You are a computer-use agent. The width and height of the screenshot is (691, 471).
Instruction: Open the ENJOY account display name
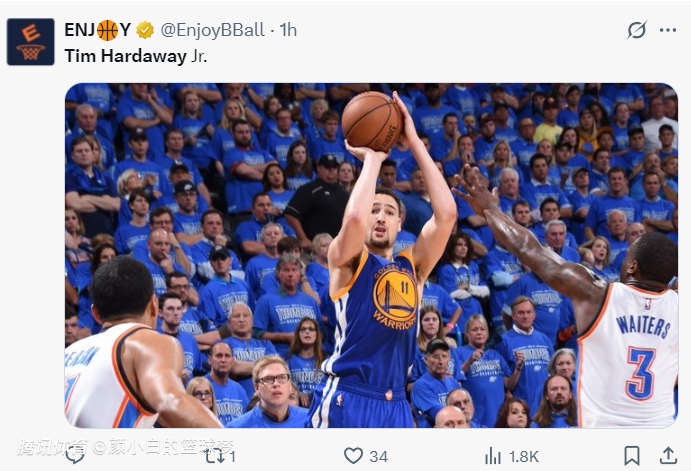(98, 30)
